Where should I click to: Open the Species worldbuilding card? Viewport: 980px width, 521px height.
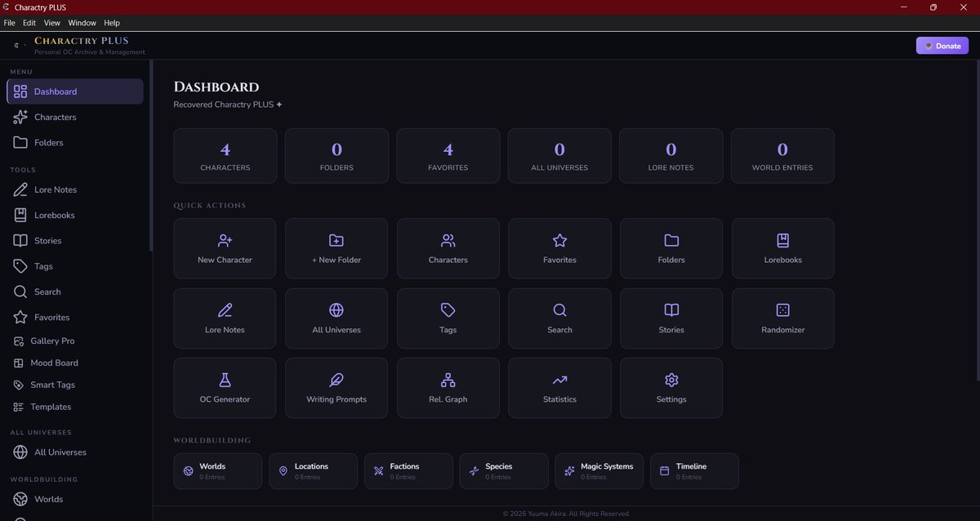(x=504, y=471)
